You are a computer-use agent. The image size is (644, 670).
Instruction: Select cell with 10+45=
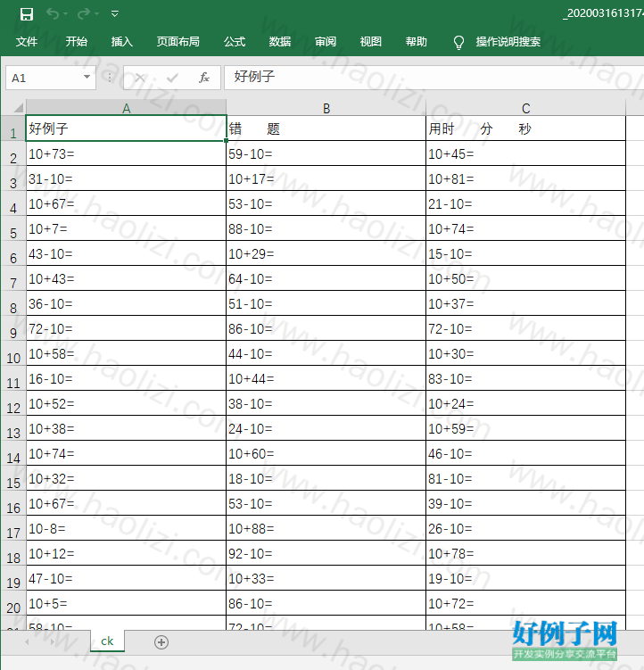pos(525,153)
